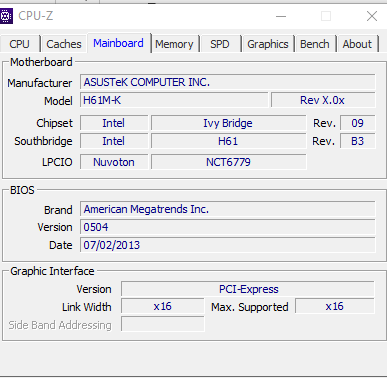
Task: Click the BIOS version 0504 field
Action: click(x=228, y=227)
